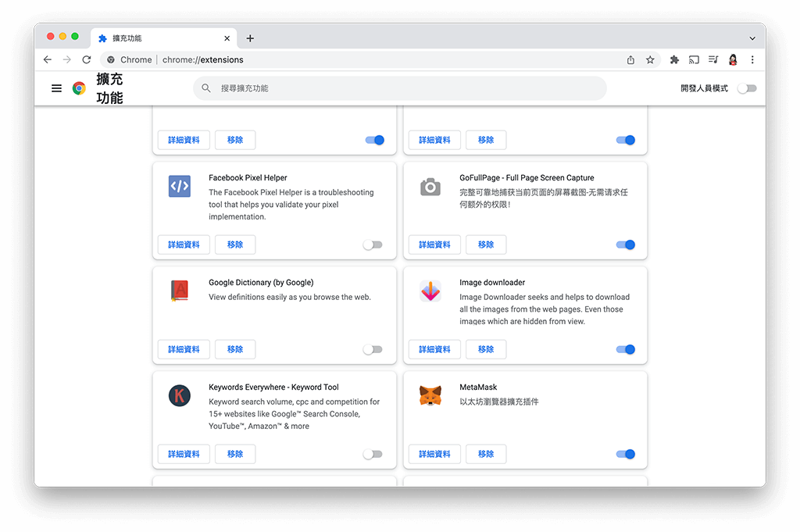Screen dimensions: 800x532
Task: Click the Facebook Pixel Helper title
Action: [x=248, y=177]
